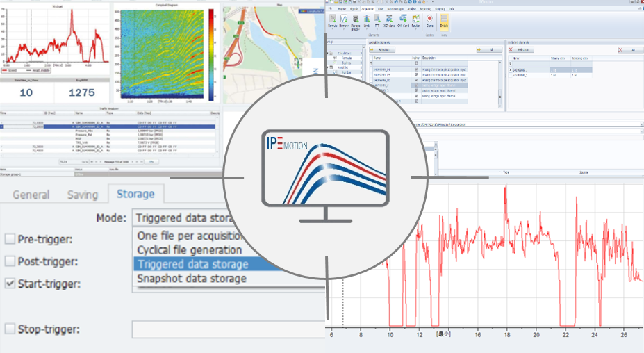The height and width of the screenshot is (353, 644).
Task: Click the Name column header in Available channels
Action: 390,58
